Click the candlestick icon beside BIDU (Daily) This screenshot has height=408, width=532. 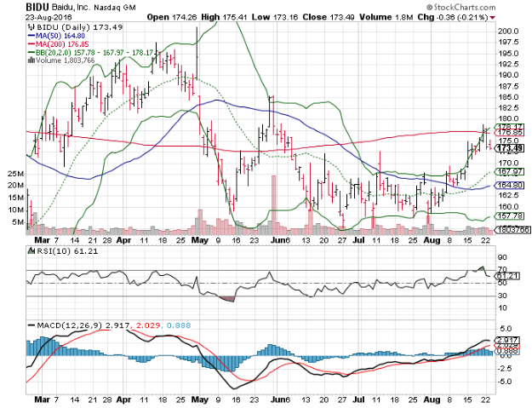pyautogui.click(x=31, y=27)
